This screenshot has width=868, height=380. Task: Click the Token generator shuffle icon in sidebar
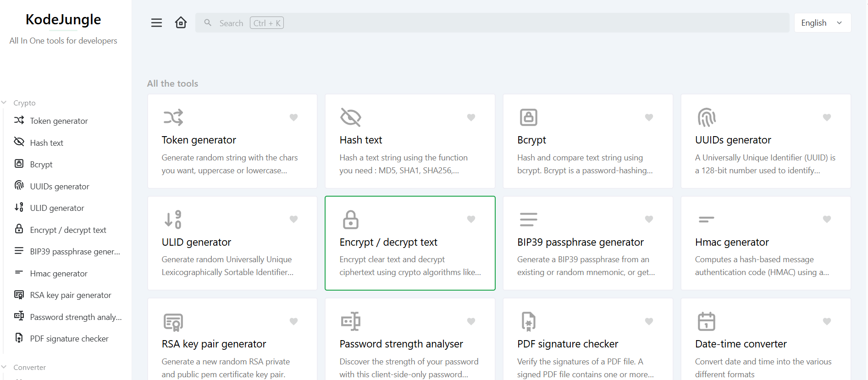click(19, 120)
